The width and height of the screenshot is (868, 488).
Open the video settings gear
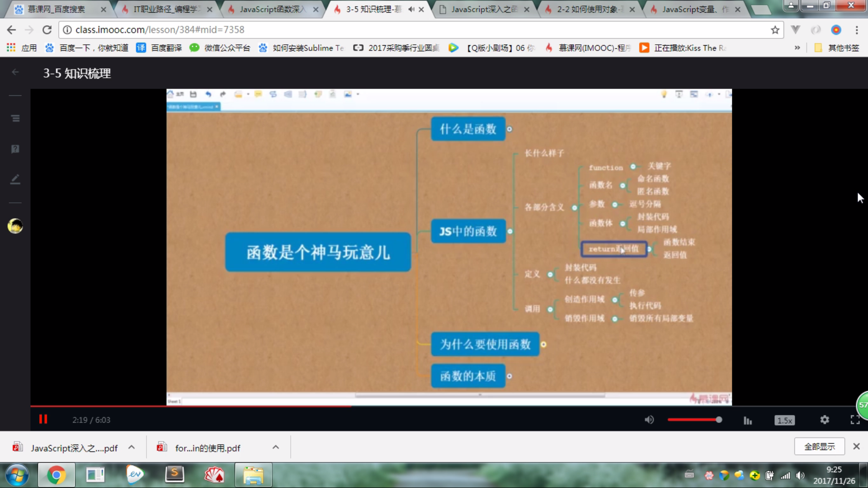pyautogui.click(x=825, y=420)
